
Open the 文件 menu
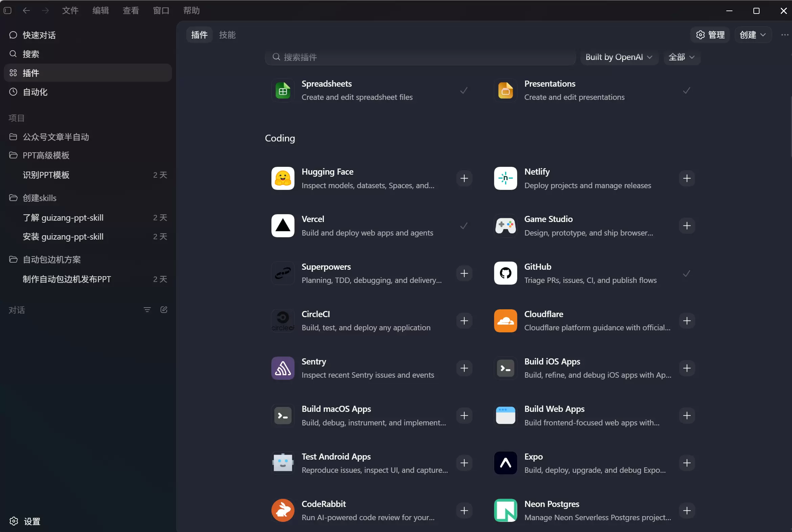click(x=70, y=10)
